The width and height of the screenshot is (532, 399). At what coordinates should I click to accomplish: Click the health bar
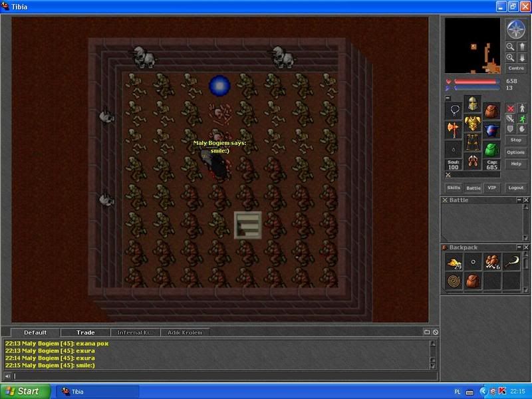point(477,81)
